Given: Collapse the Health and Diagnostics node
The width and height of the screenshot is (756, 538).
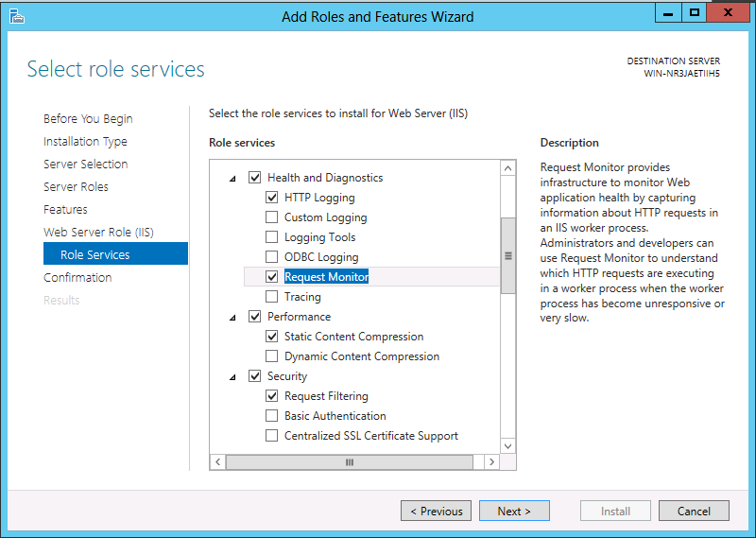Looking at the screenshot, I should point(232,179).
